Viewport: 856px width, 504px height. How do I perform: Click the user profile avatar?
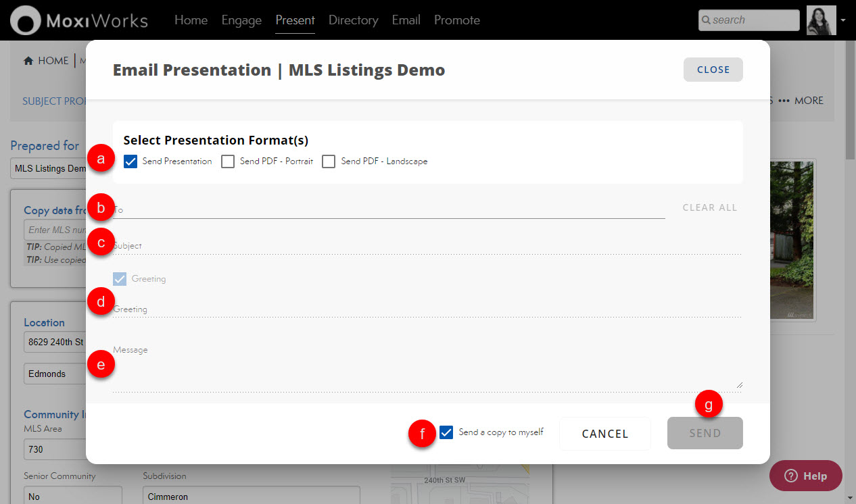pos(822,20)
